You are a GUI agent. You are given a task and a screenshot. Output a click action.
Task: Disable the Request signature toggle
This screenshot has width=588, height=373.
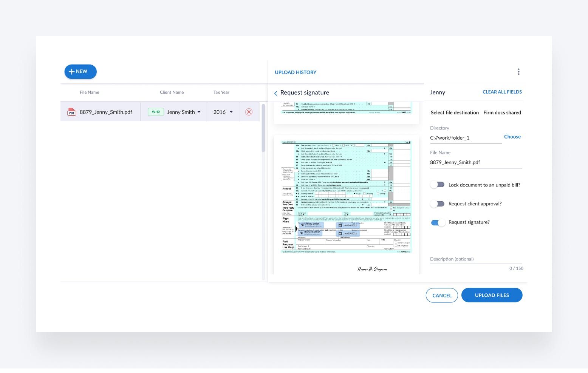tap(438, 223)
